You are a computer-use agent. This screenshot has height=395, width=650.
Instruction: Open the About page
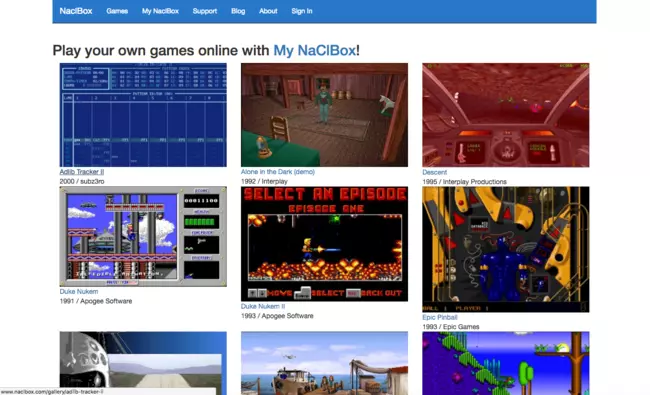pos(268,11)
